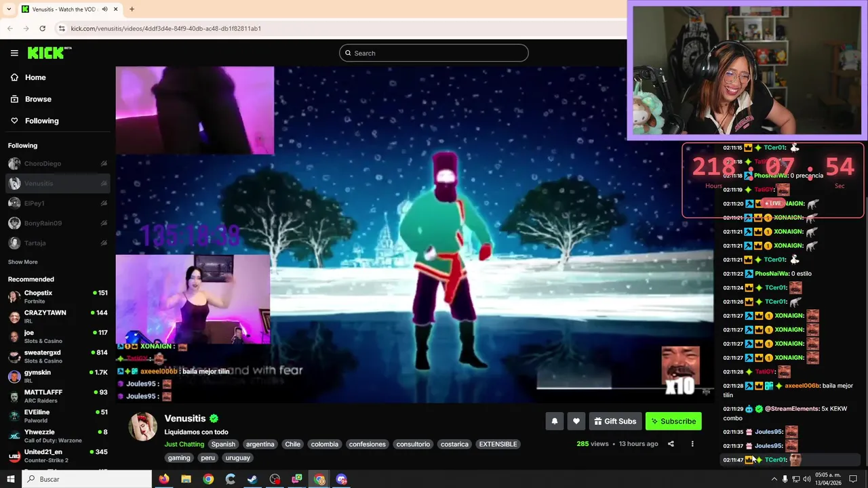The height and width of the screenshot is (488, 868).
Task: Click the Gift Subs button
Action: point(615,421)
